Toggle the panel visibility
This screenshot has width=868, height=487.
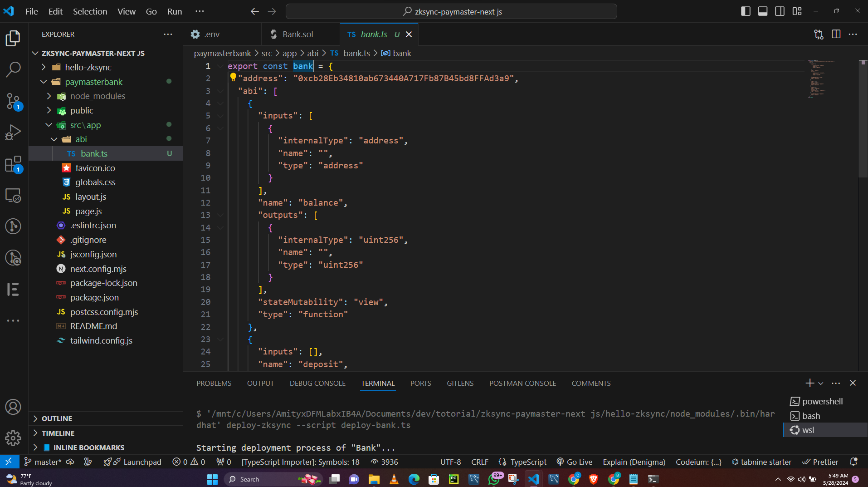[x=762, y=11]
